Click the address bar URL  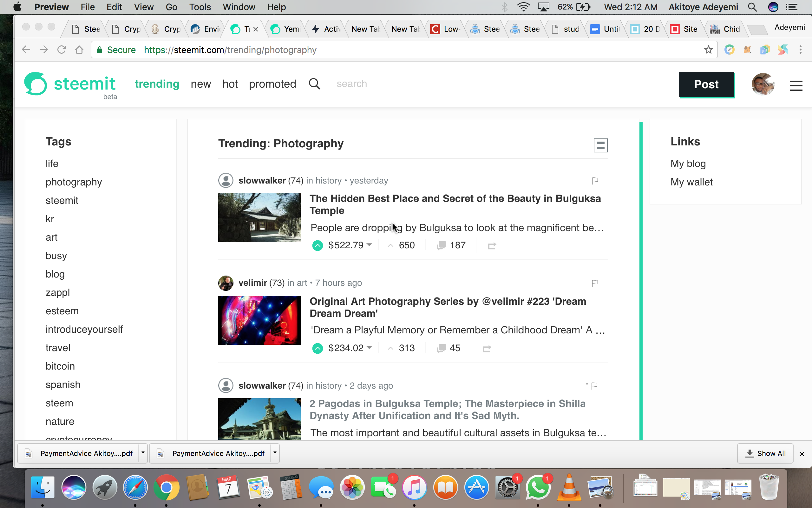point(230,50)
